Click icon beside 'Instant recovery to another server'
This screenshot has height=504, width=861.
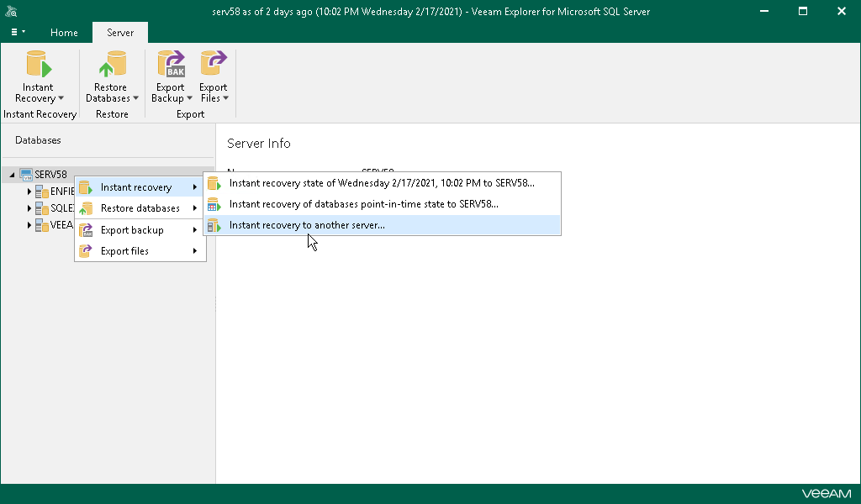click(x=214, y=225)
